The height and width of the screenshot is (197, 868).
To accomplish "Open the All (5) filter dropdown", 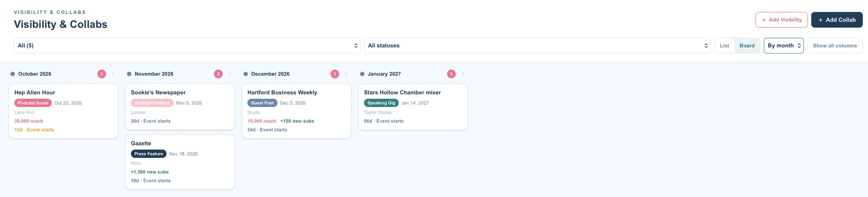I will click(x=187, y=46).
